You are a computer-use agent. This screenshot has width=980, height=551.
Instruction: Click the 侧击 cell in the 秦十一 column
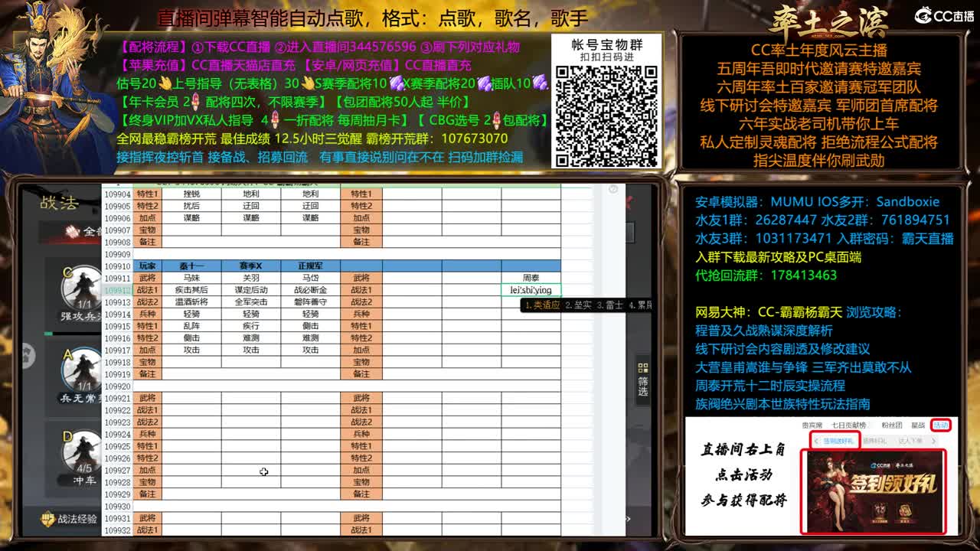(x=191, y=338)
